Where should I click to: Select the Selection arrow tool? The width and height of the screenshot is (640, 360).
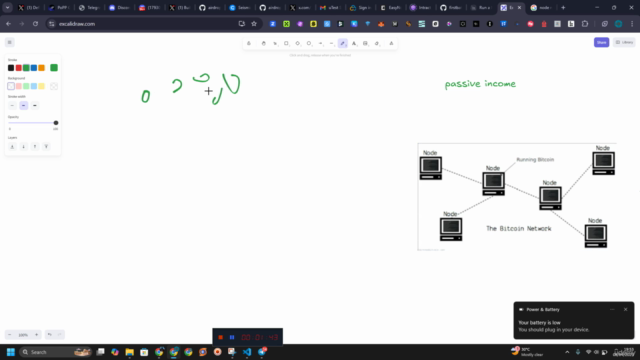(x=275, y=43)
